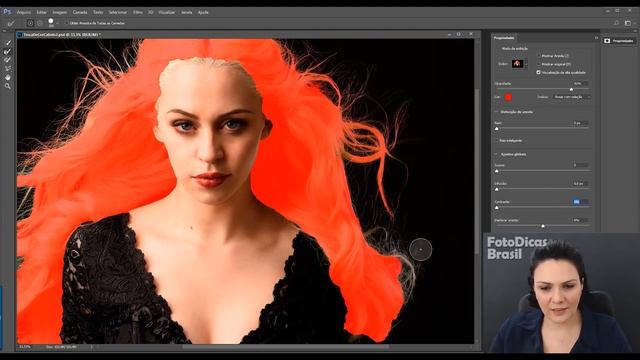Open the Arquivo menu
Image resolution: width=640 pixels, height=360 pixels.
coord(24,12)
